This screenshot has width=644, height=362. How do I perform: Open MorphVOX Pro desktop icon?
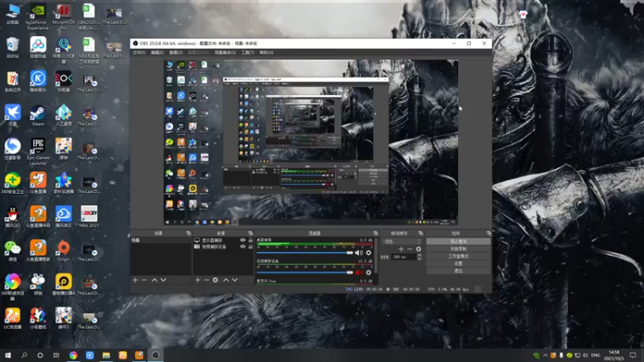(x=64, y=17)
